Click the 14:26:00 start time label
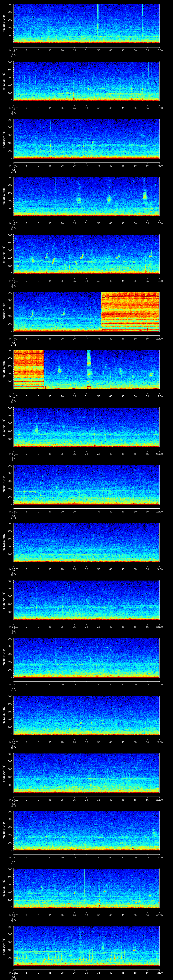This screenshot has width=173, height=980. [x=13, y=742]
